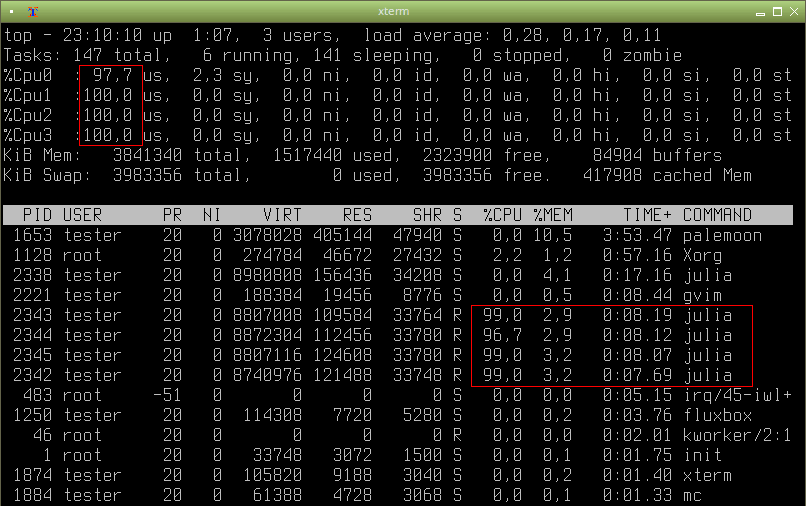
Task: Select the xterm process in list
Action: (x=398, y=476)
